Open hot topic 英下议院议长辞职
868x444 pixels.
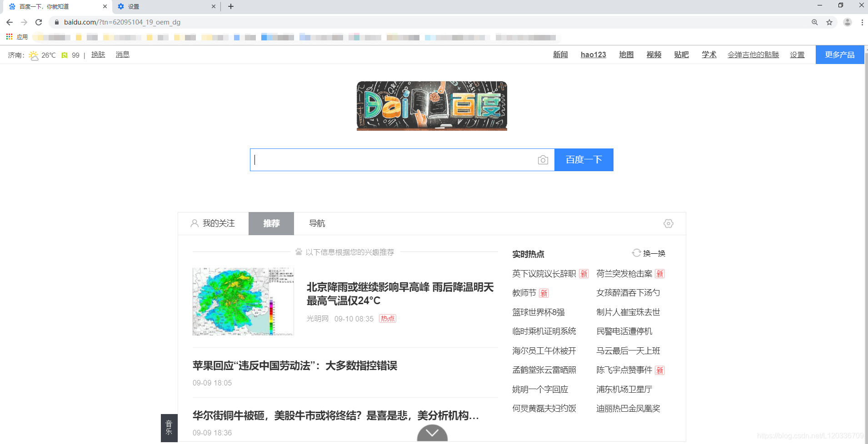(x=544, y=274)
